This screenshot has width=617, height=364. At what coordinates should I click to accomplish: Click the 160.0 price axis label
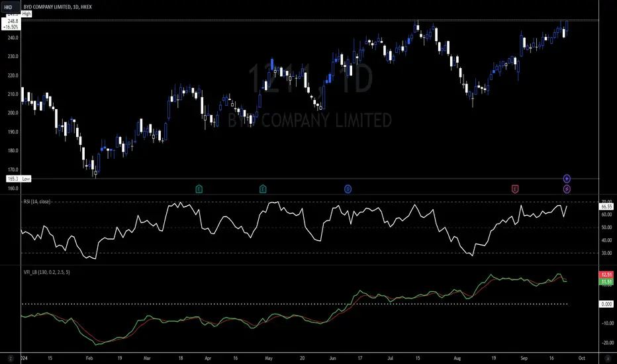point(13,189)
